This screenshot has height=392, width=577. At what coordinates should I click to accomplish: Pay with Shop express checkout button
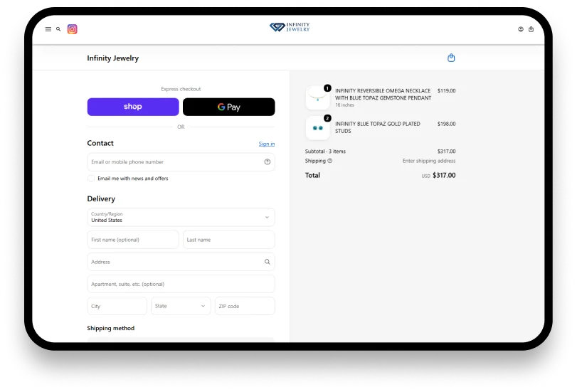pyautogui.click(x=133, y=107)
